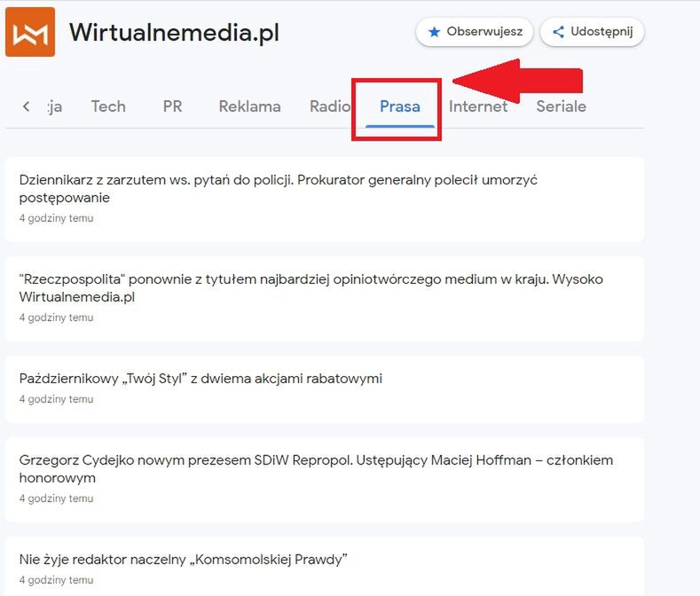Switch to the Tech tab
The width and height of the screenshot is (700, 596).
[108, 106]
